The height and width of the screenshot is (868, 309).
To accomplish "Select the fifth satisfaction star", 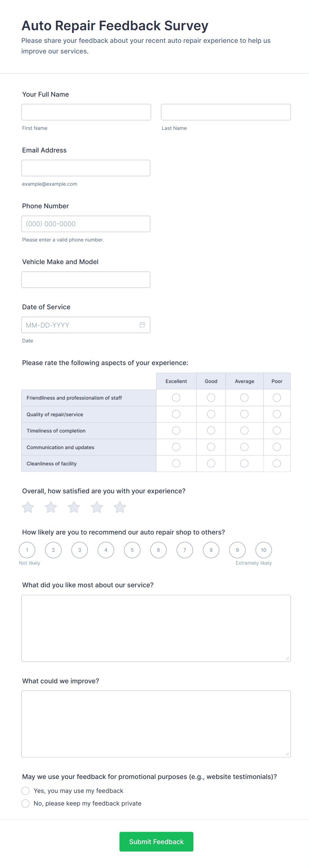I will coord(120,507).
